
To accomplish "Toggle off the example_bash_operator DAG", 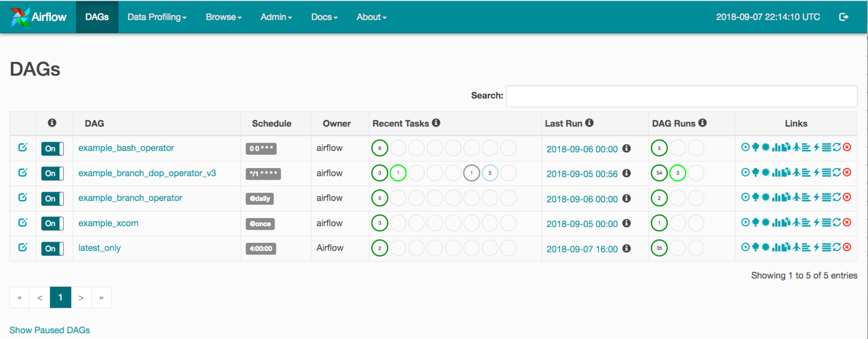I will [52, 148].
